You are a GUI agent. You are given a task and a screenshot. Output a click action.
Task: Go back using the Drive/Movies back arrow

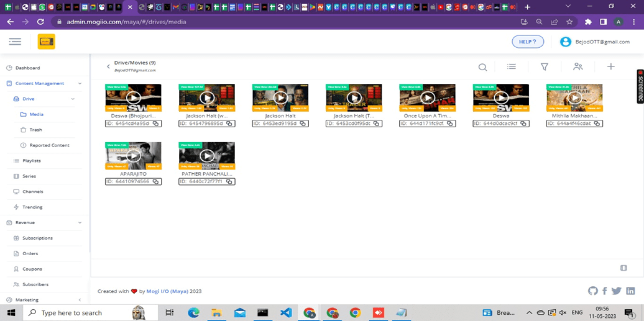pyautogui.click(x=108, y=66)
